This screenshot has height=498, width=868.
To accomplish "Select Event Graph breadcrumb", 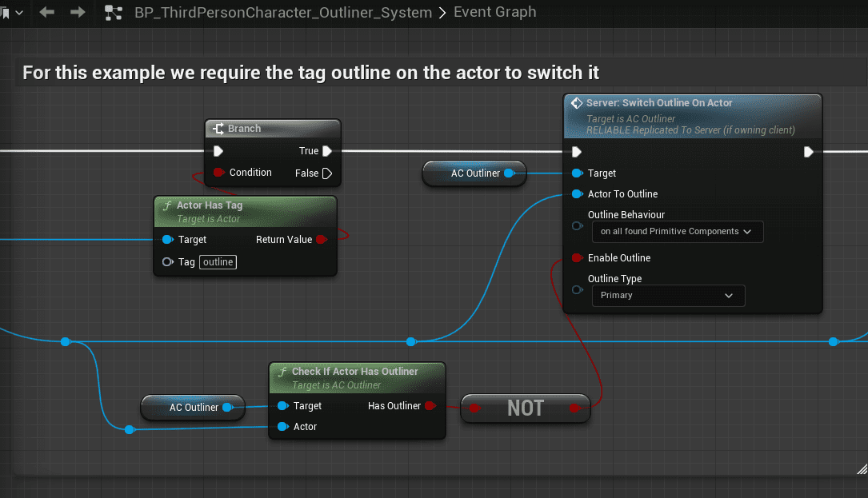I will (495, 12).
